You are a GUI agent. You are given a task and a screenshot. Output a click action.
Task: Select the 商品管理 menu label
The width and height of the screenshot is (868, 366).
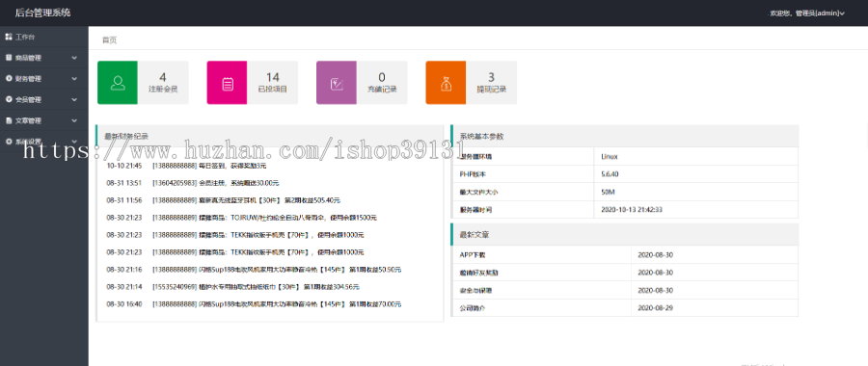28,58
